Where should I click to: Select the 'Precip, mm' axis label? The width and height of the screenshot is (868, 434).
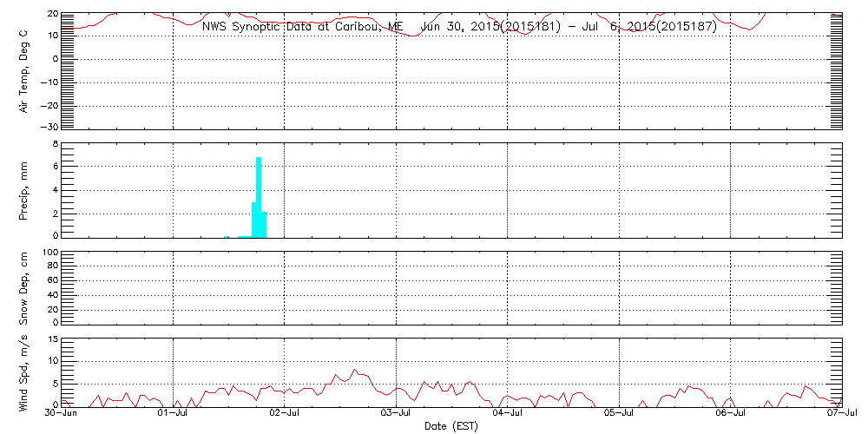click(x=24, y=188)
